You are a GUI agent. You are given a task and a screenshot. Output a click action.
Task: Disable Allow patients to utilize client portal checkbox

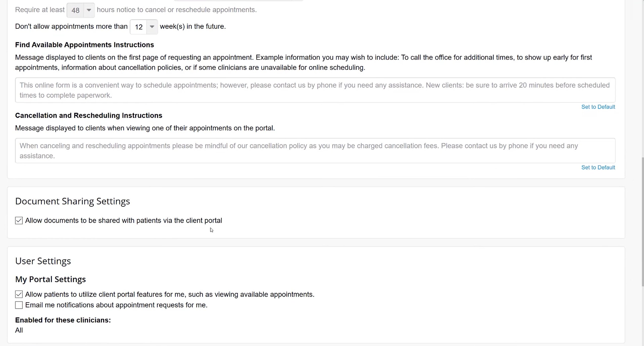[x=19, y=294]
